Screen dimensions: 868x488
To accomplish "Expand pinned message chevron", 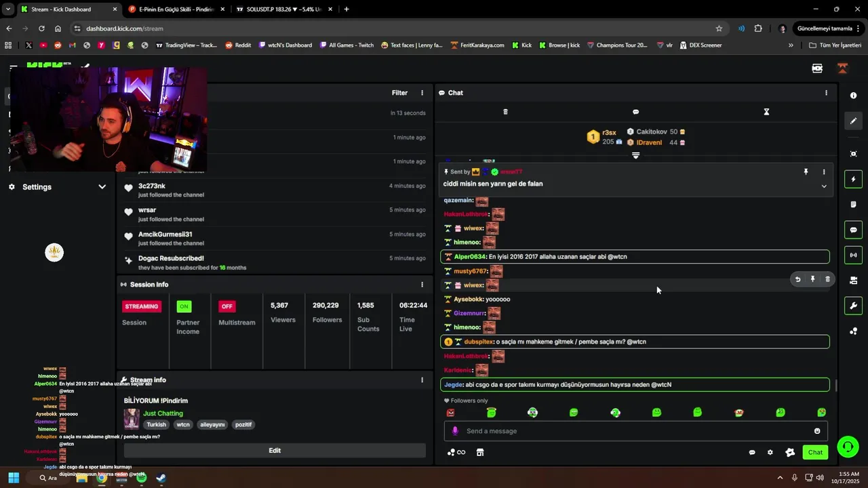I will (824, 186).
